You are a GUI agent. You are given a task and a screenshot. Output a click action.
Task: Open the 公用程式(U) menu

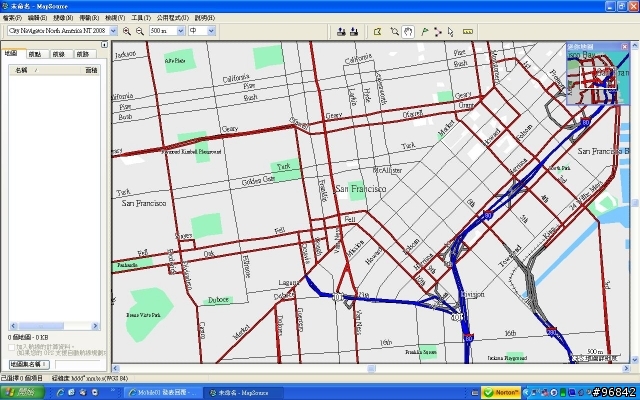(173, 18)
